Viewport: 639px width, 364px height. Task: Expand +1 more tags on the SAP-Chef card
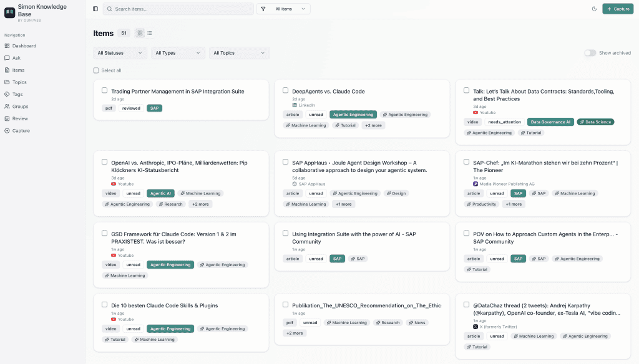tap(514, 204)
